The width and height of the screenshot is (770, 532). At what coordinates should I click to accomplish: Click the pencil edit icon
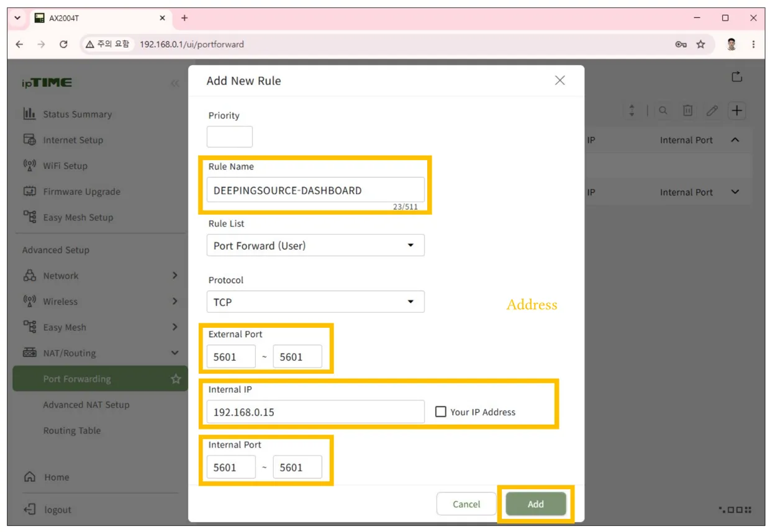click(712, 110)
